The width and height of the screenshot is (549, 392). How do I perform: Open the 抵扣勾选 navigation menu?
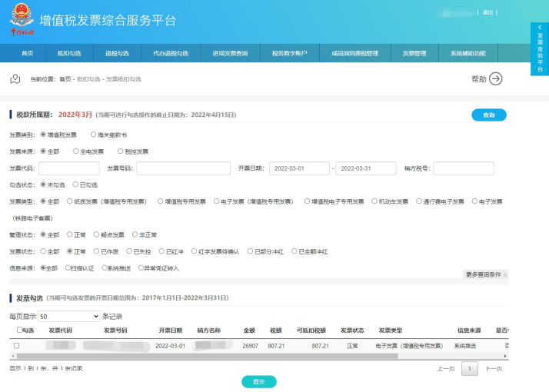pos(69,53)
